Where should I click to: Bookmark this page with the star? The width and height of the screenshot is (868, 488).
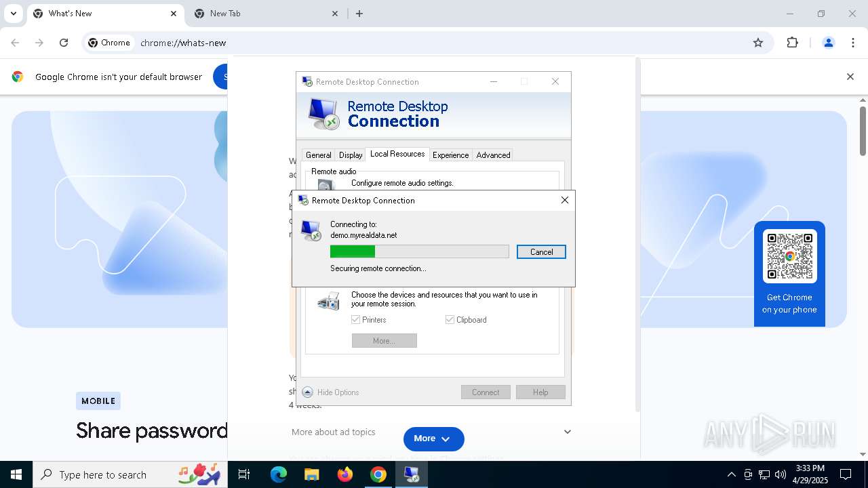[758, 43]
